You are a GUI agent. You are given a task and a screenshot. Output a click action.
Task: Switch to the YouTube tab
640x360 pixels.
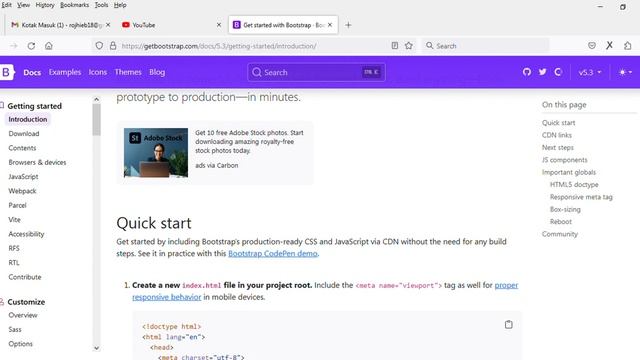(x=171, y=25)
